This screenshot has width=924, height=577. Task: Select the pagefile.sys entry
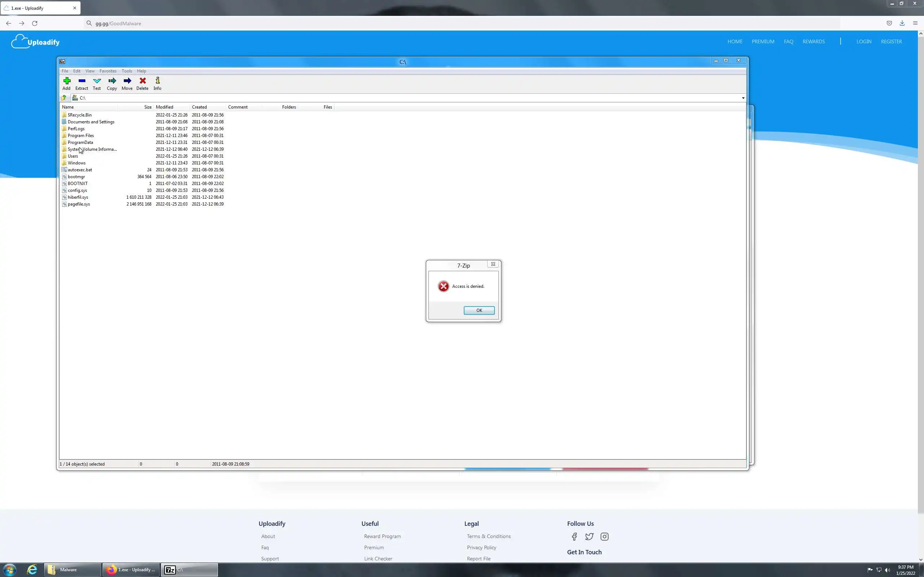79,204
